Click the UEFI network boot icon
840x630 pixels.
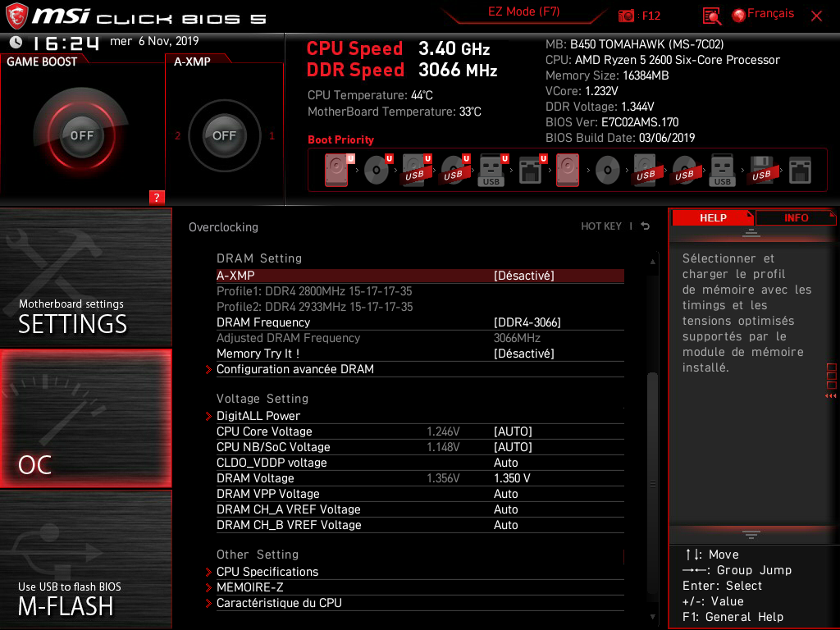(x=532, y=171)
